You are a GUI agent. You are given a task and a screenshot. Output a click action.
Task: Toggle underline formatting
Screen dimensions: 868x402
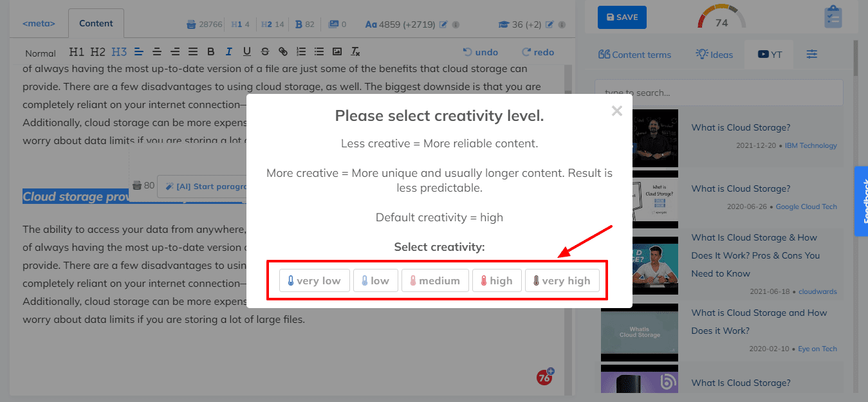click(247, 52)
